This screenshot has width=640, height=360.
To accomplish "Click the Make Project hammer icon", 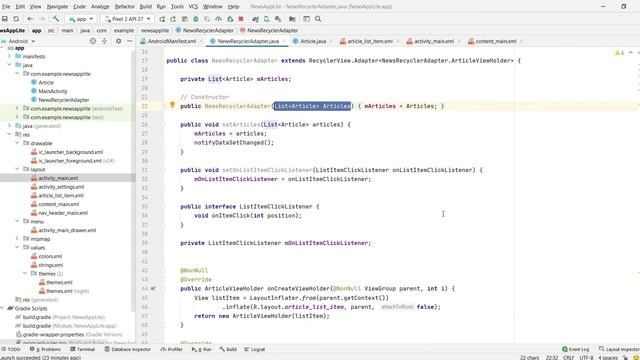I will pyautogui.click(x=56, y=19).
